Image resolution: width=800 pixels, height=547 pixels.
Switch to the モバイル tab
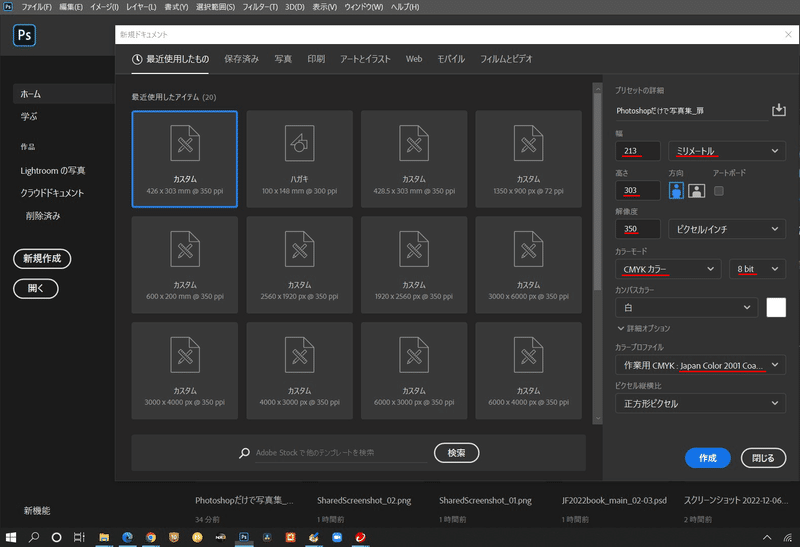(x=451, y=59)
